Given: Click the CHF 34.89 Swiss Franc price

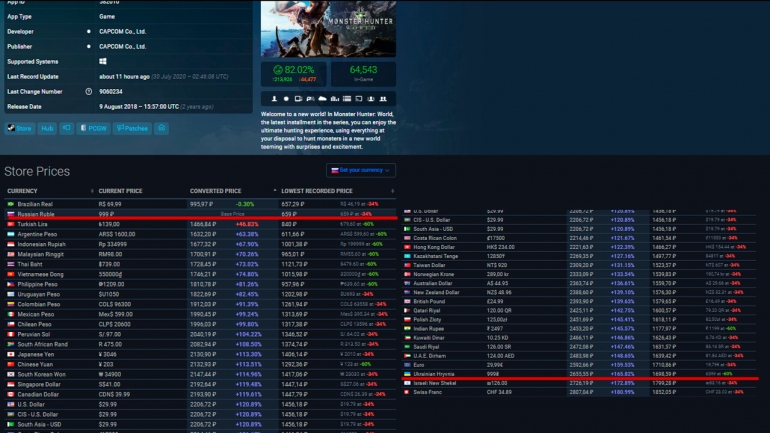Looking at the screenshot, I should tap(499, 392).
